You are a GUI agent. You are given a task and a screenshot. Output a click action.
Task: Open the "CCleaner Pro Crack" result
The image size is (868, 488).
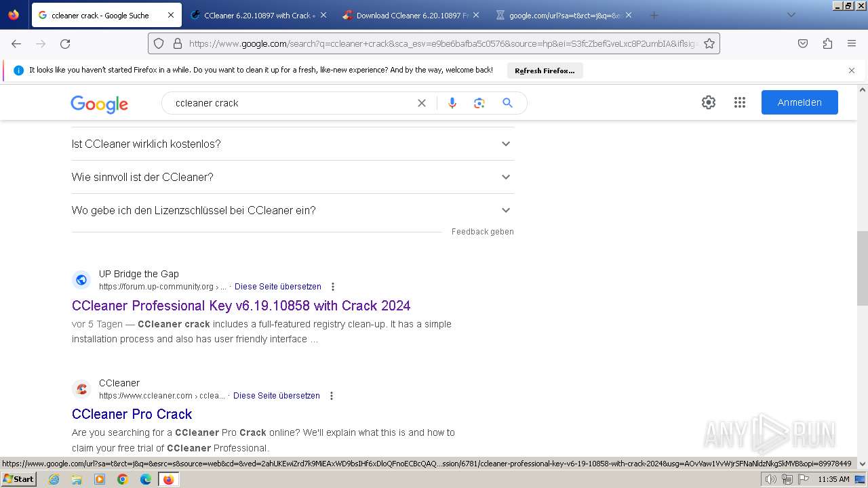pyautogui.click(x=132, y=414)
